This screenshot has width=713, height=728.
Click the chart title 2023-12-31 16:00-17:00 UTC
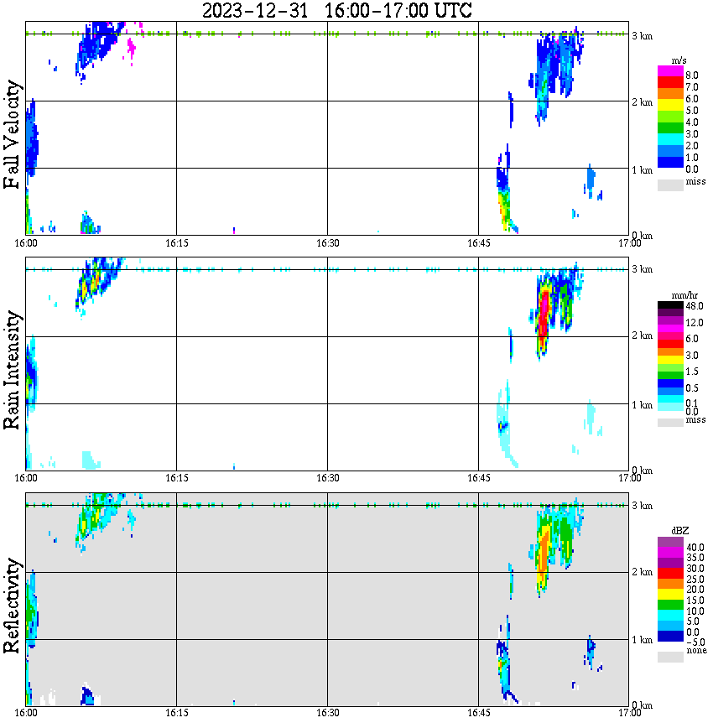coord(336,10)
